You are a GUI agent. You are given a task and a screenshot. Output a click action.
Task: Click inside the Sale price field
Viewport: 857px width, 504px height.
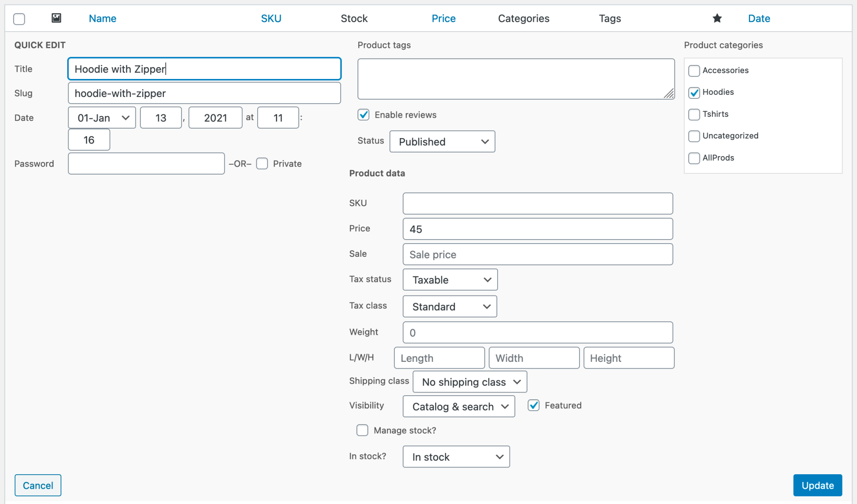537,254
